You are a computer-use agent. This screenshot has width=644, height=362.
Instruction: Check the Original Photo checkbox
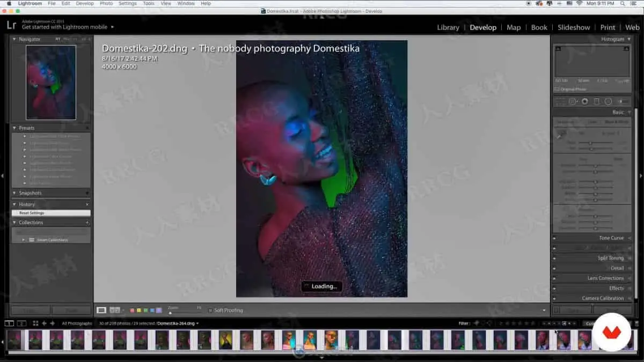557,89
